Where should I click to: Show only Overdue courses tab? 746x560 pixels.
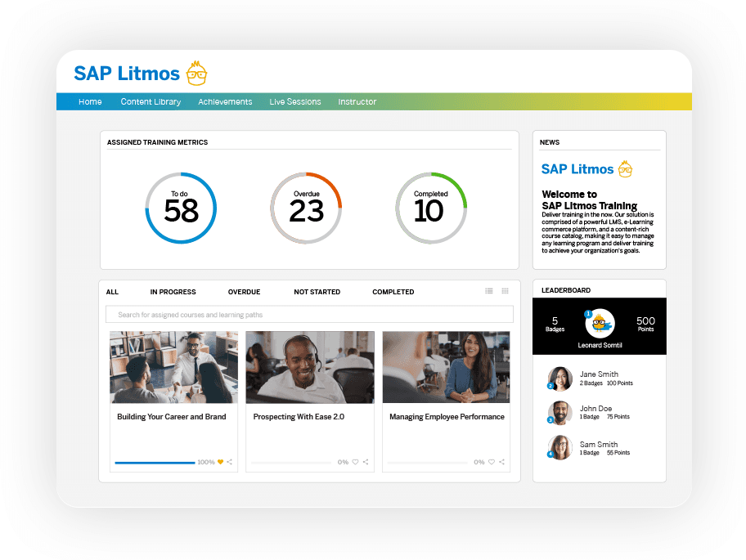click(244, 292)
